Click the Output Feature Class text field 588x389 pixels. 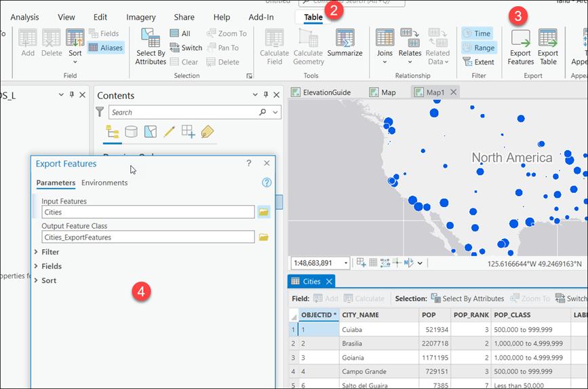147,238
